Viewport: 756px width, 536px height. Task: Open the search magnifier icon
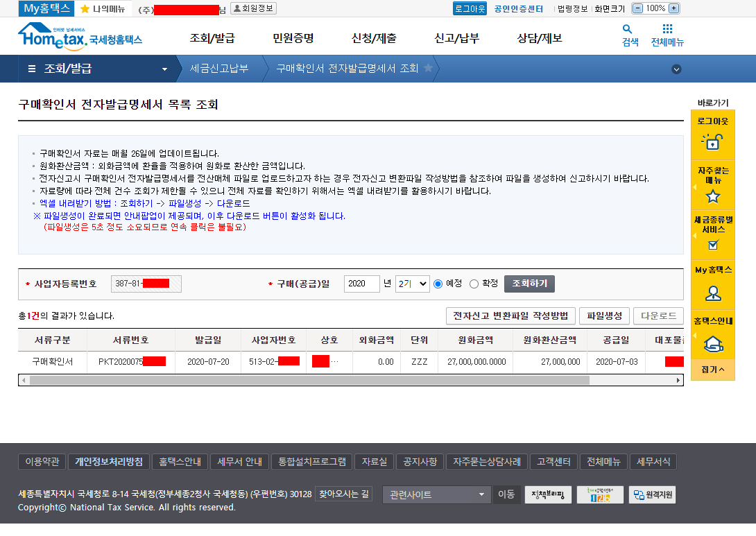pos(628,29)
